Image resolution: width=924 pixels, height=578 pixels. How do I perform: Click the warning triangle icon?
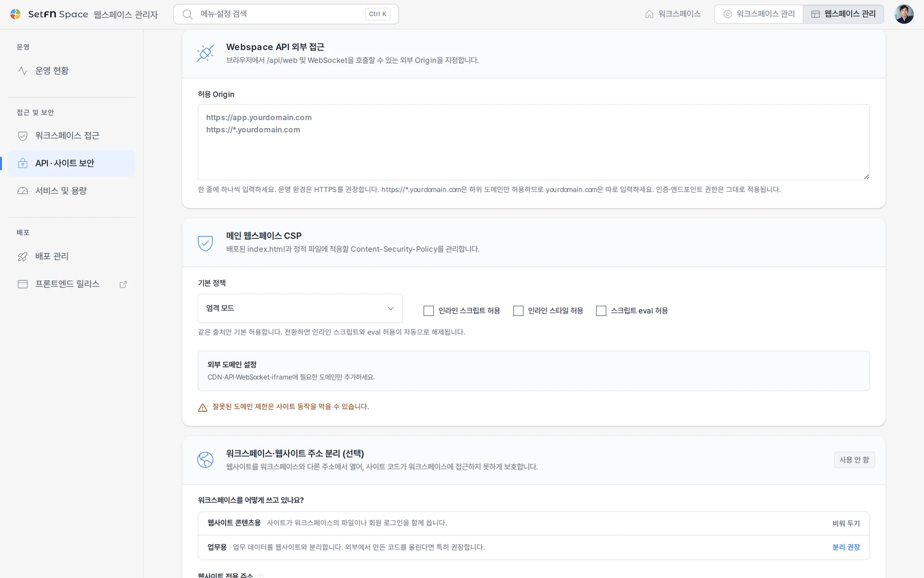[x=203, y=407]
